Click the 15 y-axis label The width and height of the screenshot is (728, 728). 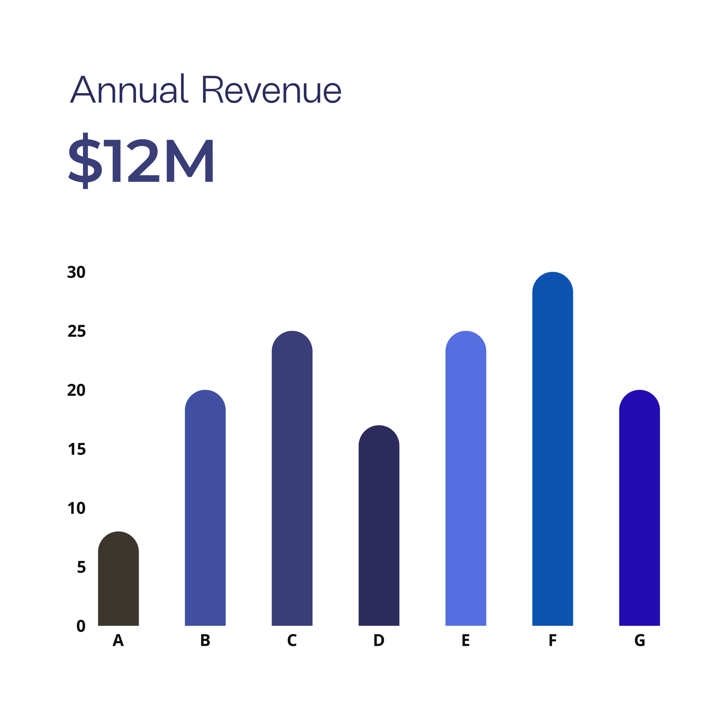click(76, 449)
